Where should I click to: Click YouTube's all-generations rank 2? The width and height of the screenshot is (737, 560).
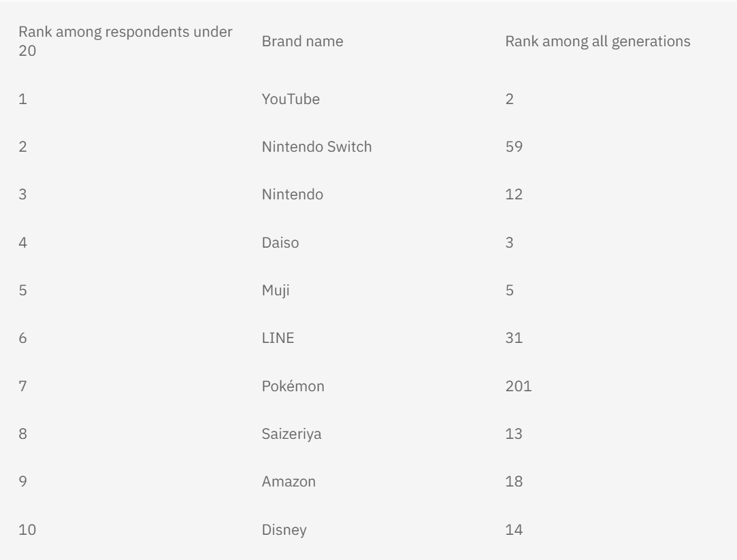point(510,99)
